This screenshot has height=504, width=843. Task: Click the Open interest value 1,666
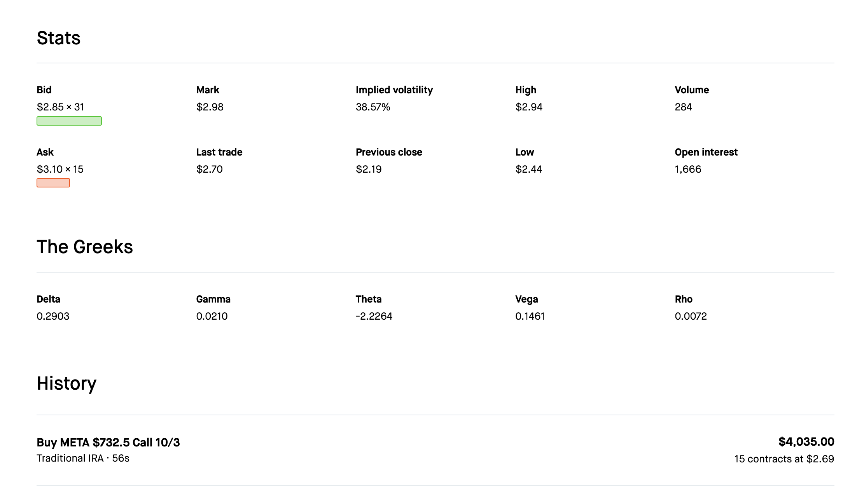[x=688, y=169]
